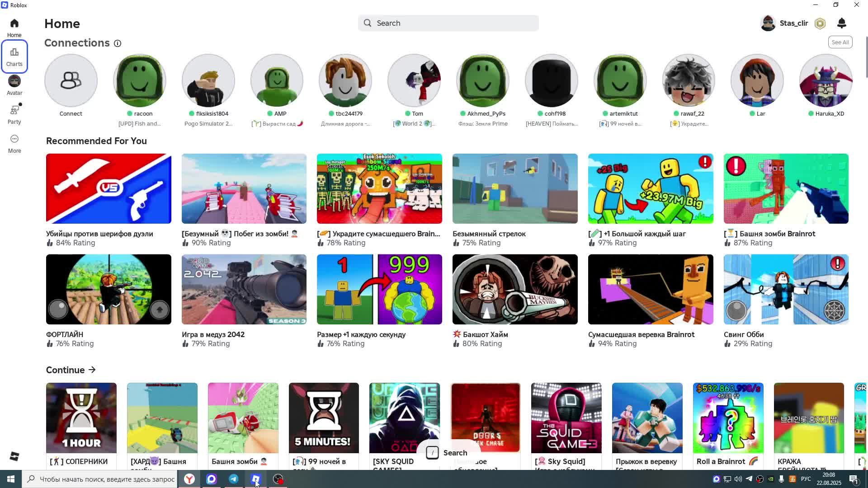This screenshot has height=488, width=868.
Task: Click the Connections info icon
Action: 118,43
